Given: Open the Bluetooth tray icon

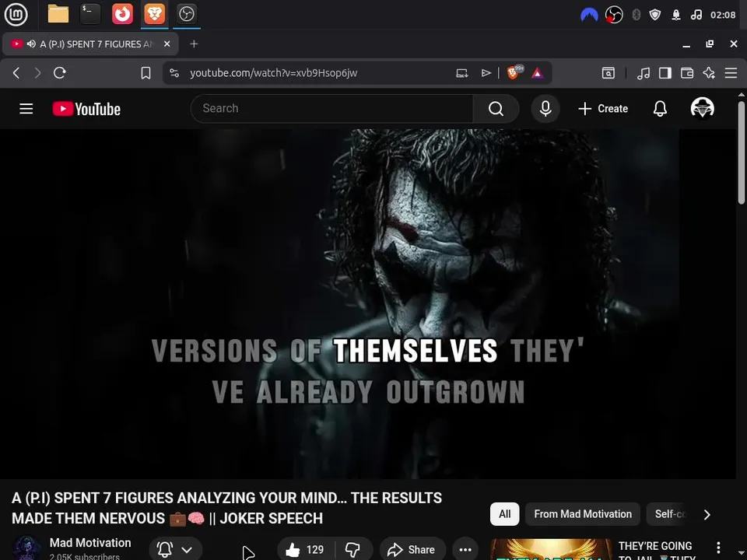Looking at the screenshot, I should (636, 15).
